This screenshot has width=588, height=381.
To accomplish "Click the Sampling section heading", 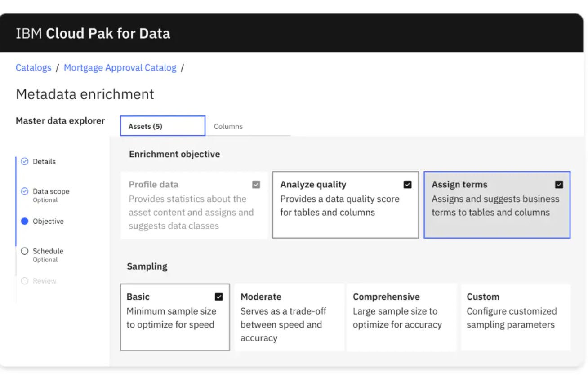I will [147, 266].
